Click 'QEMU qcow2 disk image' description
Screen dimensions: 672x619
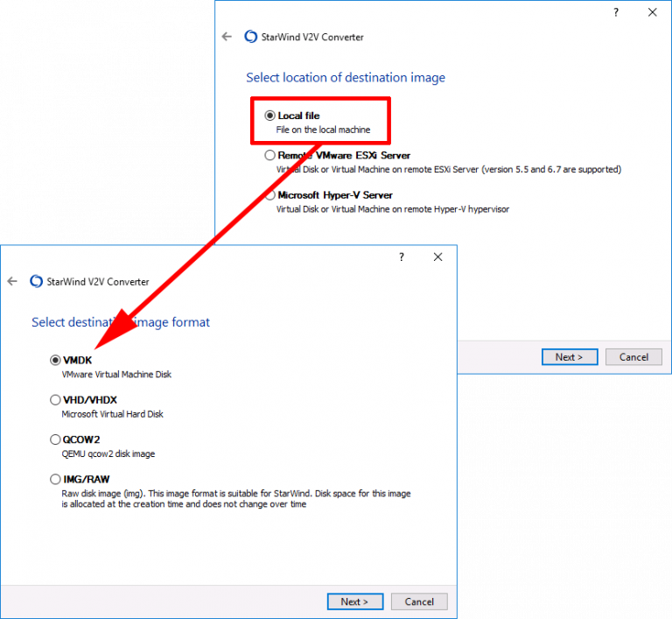pyautogui.click(x=108, y=454)
